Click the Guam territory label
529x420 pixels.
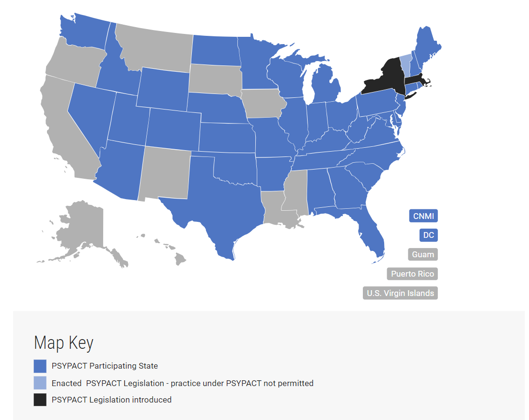point(422,254)
